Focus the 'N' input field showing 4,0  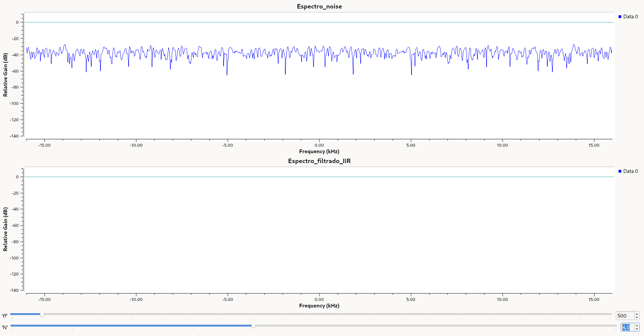click(627, 327)
